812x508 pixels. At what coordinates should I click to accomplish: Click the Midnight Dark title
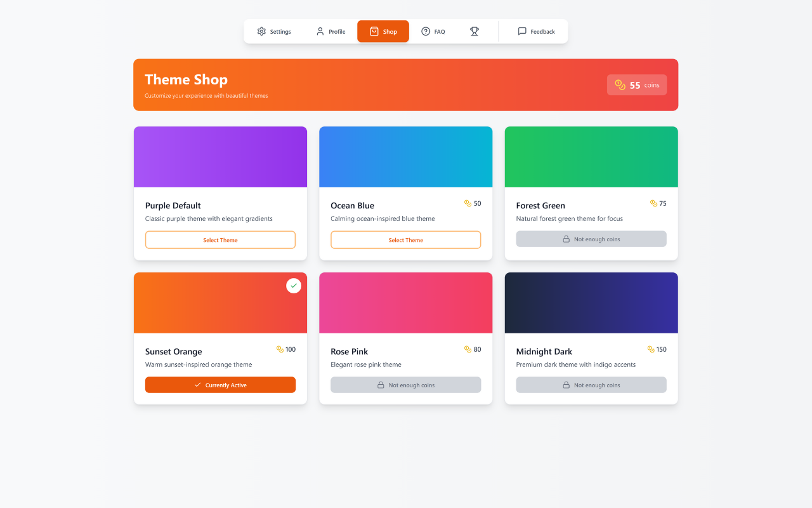click(x=544, y=352)
